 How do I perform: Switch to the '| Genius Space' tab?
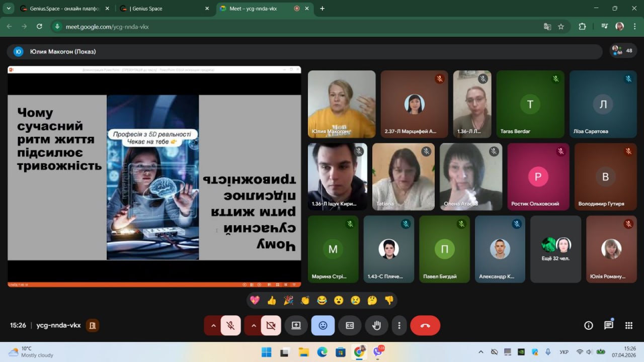click(165, 9)
